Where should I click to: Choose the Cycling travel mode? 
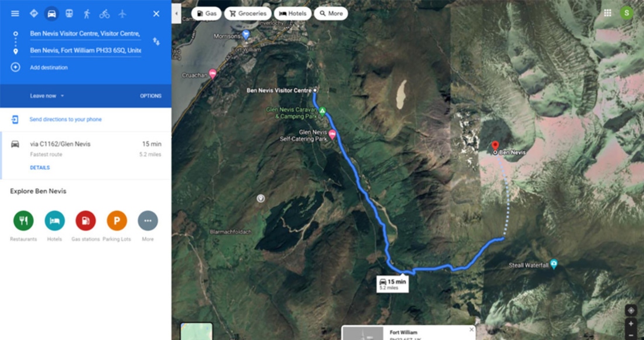(x=104, y=14)
